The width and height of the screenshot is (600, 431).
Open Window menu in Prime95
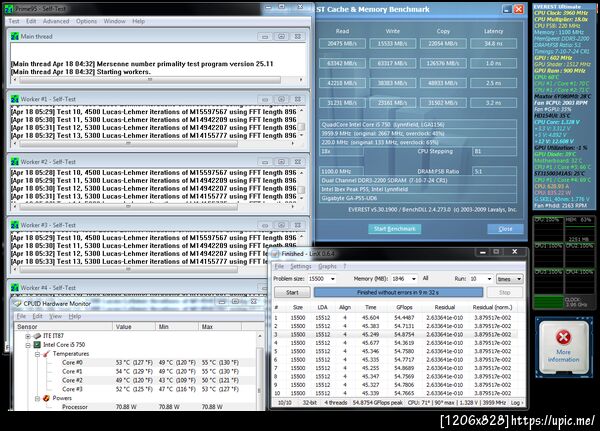[114, 21]
